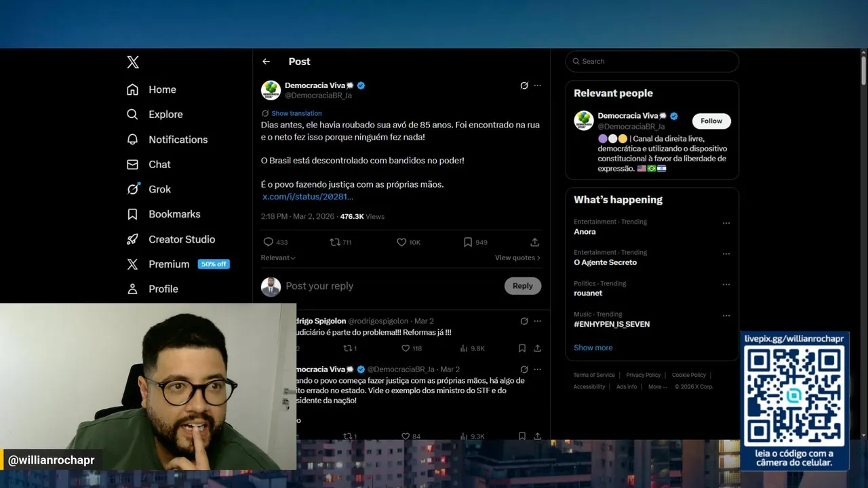Open more options for rouanet trend
868x488 pixels.
(x=726, y=285)
